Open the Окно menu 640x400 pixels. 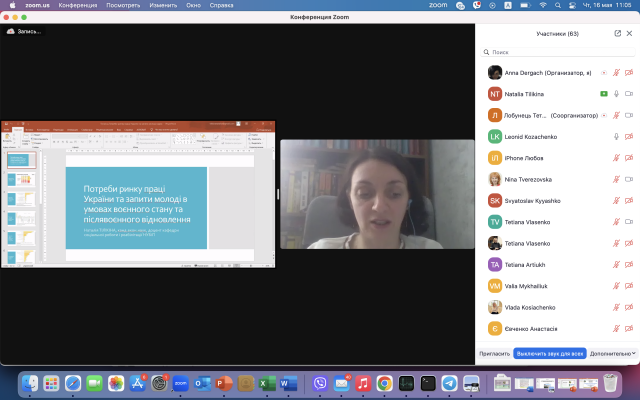pyautogui.click(x=193, y=5)
